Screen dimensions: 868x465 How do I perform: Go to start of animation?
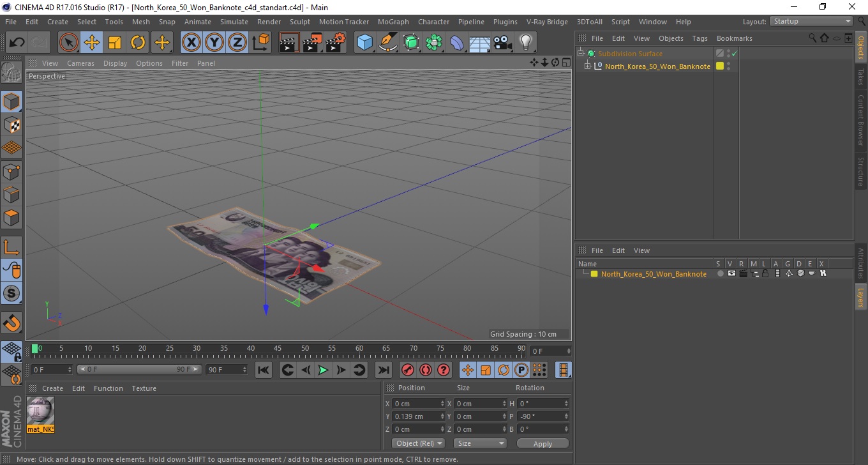pos(264,370)
